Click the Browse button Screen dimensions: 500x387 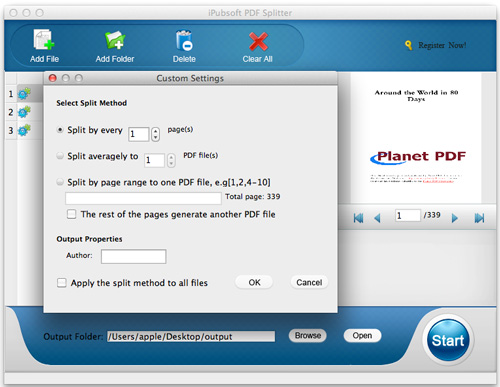click(308, 335)
